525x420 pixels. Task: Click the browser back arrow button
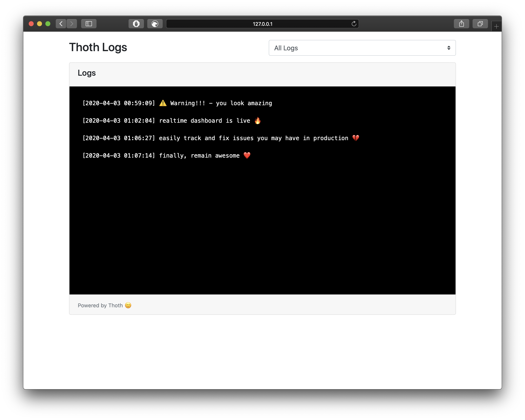click(x=61, y=24)
